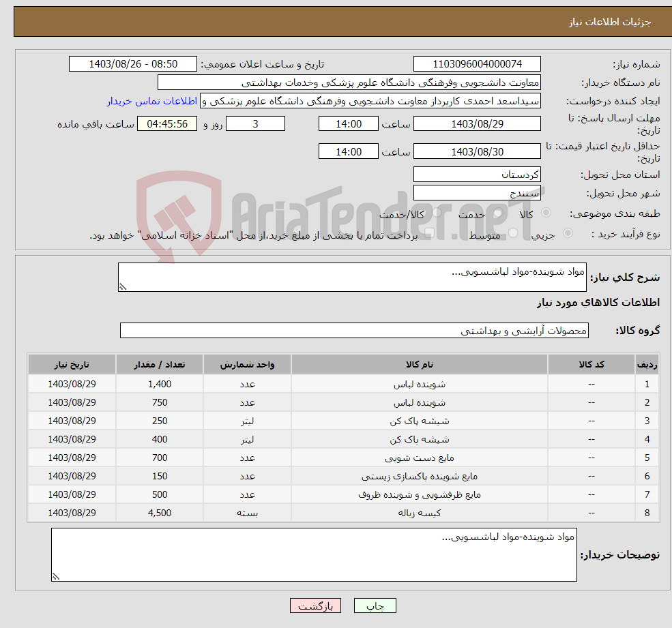The width and height of the screenshot is (672, 628).
Task: Click quantity 250 cell
Action: [160, 421]
